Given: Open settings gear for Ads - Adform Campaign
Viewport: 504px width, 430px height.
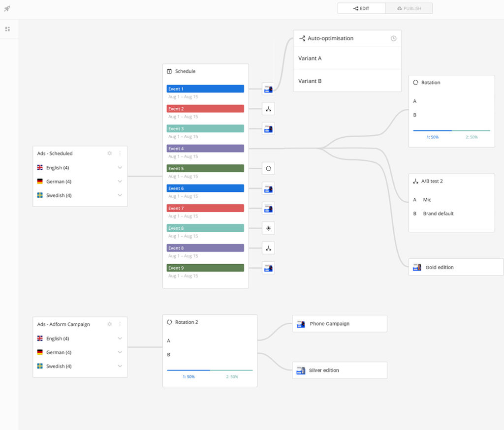Looking at the screenshot, I should coord(110,324).
